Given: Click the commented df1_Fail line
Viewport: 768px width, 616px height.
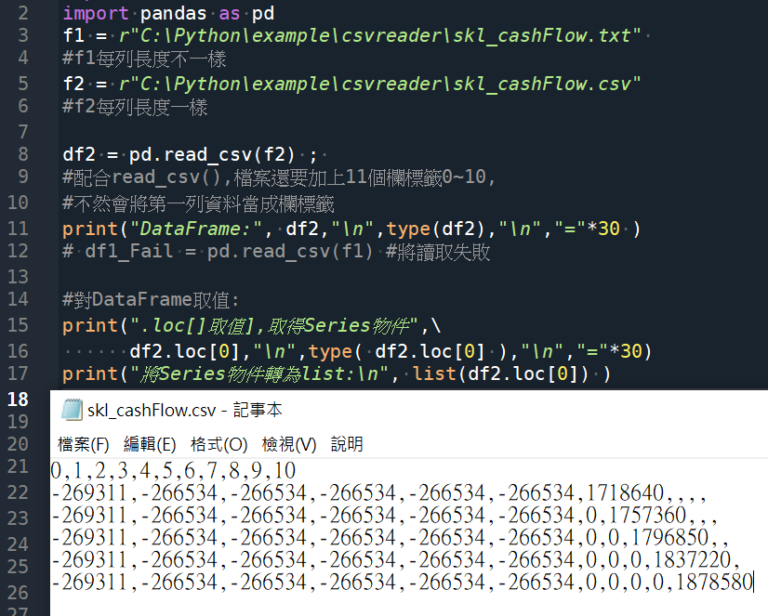Looking at the screenshot, I should point(276,252).
